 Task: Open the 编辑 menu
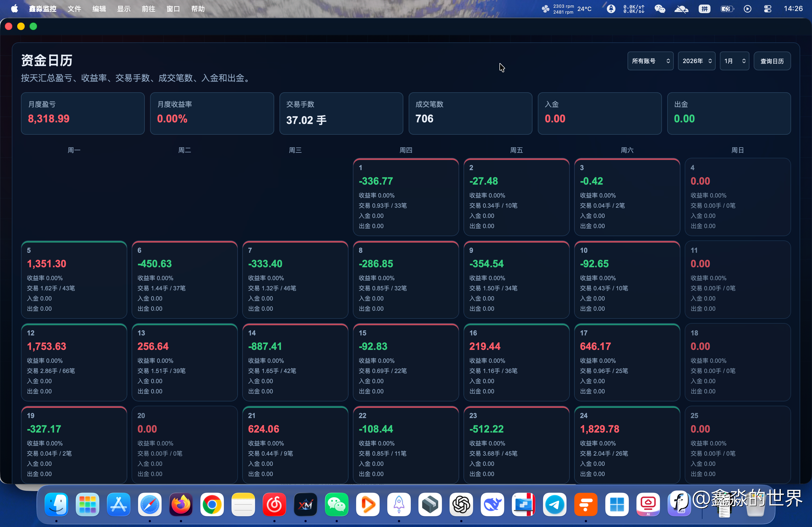pos(99,9)
